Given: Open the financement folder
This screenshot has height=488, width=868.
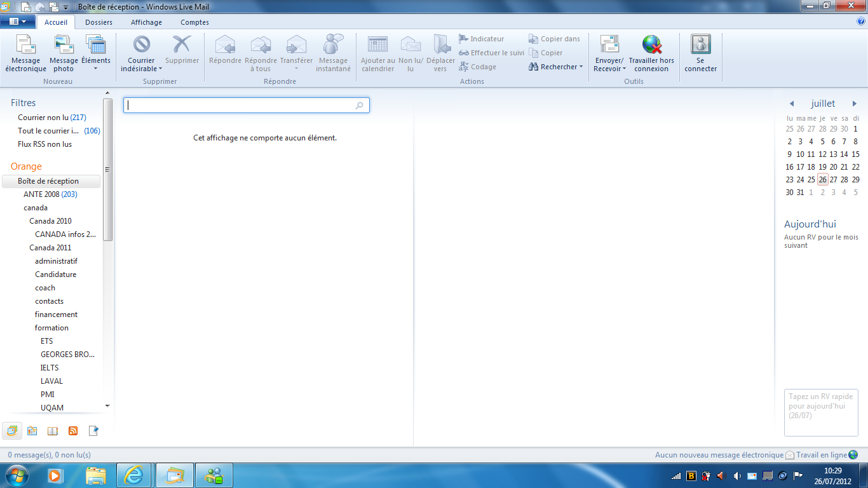Looking at the screenshot, I should pyautogui.click(x=57, y=315).
